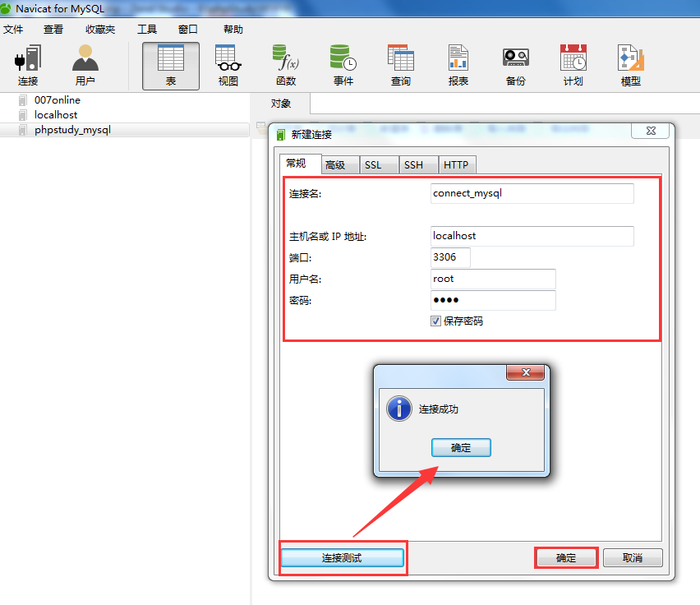Open the 帮助 menu
Viewport: 700px width, 605px height.
(x=233, y=30)
